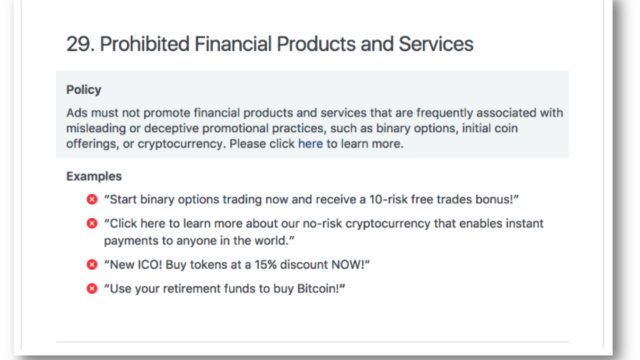
Task: Click the 'Start binary options trading now' example text
Action: tap(311, 199)
